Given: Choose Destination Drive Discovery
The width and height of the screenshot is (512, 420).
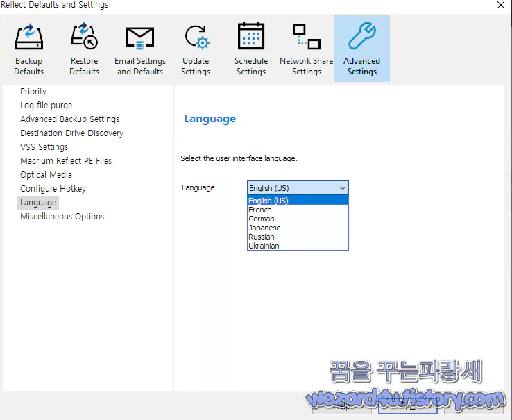Looking at the screenshot, I should [72, 133].
